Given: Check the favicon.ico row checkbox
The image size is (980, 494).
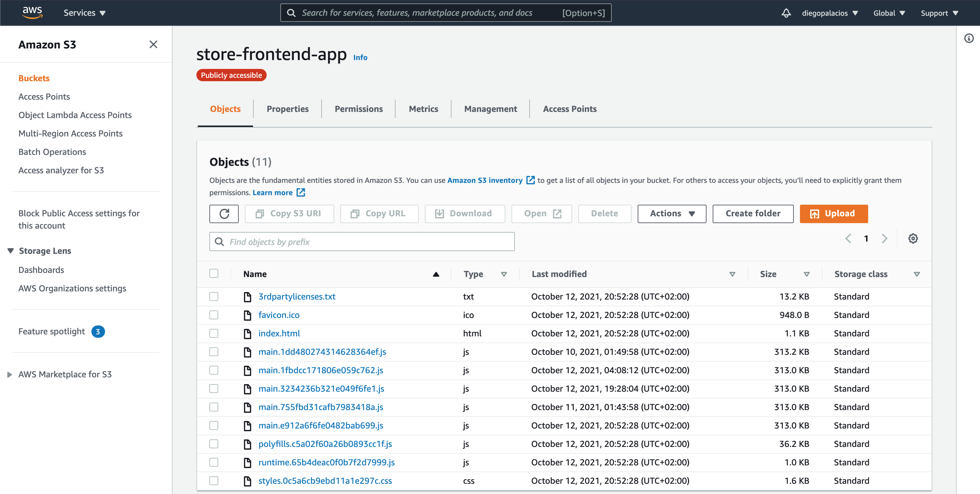Looking at the screenshot, I should (214, 315).
